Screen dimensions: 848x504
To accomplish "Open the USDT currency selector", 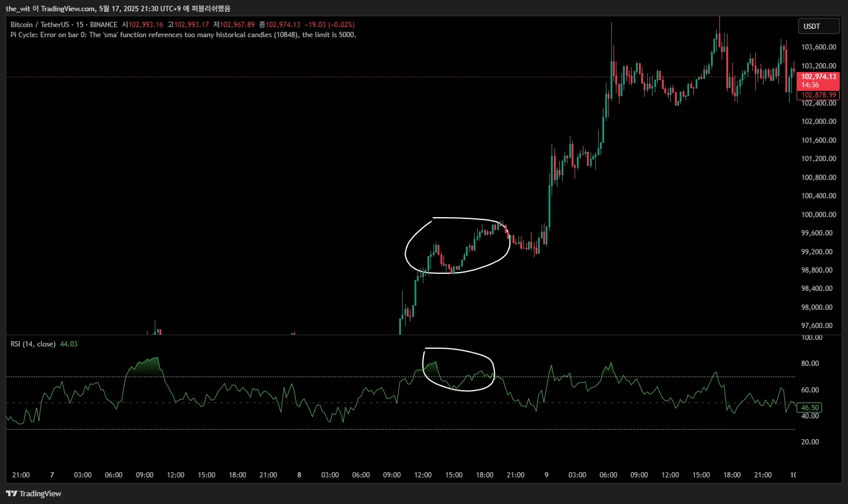I will [818, 26].
